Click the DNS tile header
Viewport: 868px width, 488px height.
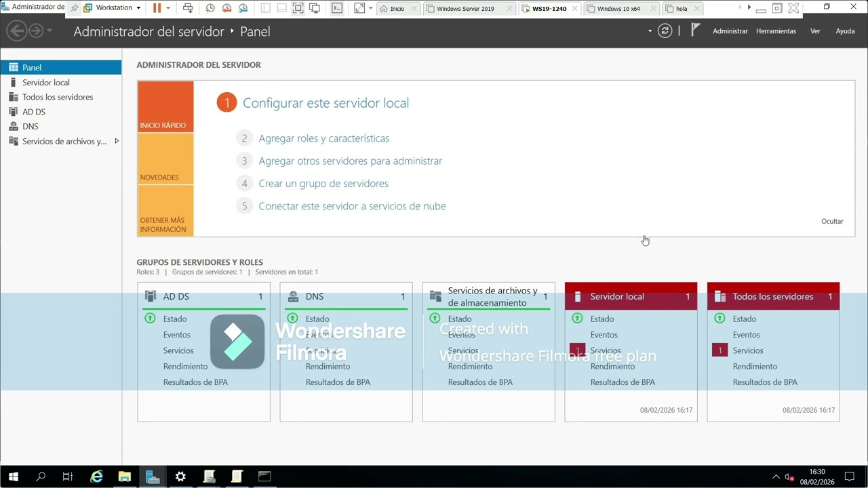(346, 296)
